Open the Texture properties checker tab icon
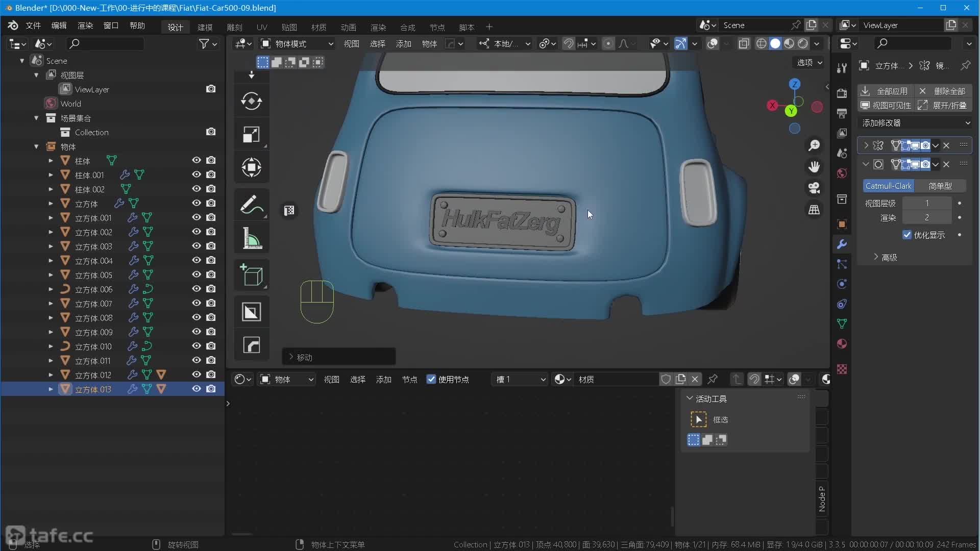The height and width of the screenshot is (551, 980). point(842,369)
